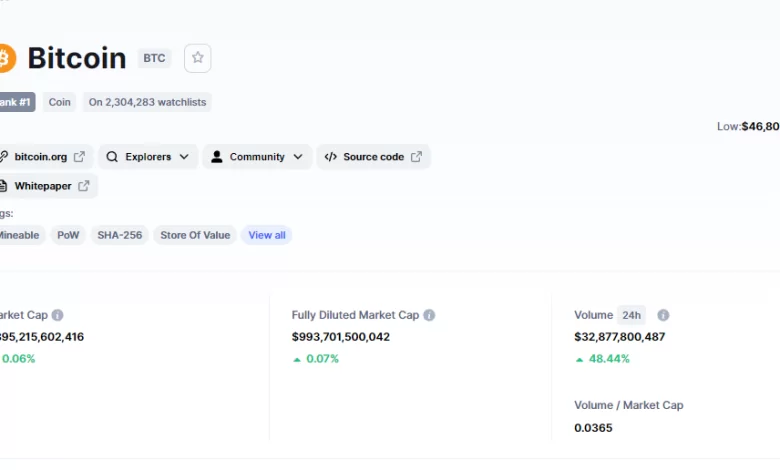Click the Coin category badge

click(60, 102)
